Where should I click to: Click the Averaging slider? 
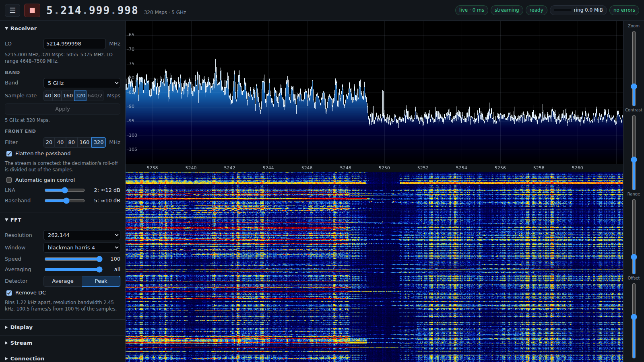73,269
